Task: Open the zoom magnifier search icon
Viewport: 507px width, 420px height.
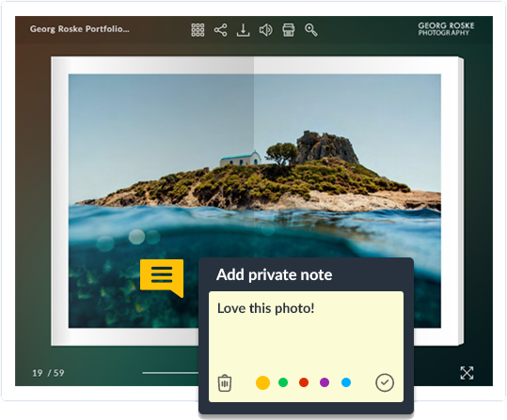Action: click(311, 30)
